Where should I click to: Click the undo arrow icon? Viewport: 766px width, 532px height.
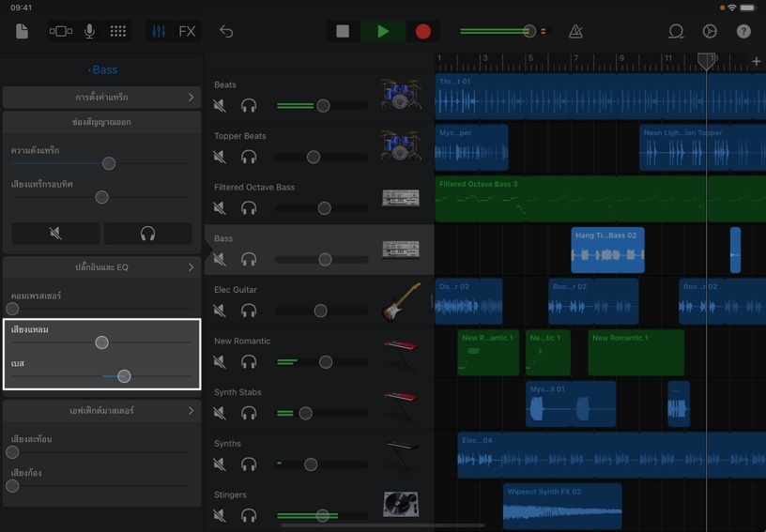226,31
